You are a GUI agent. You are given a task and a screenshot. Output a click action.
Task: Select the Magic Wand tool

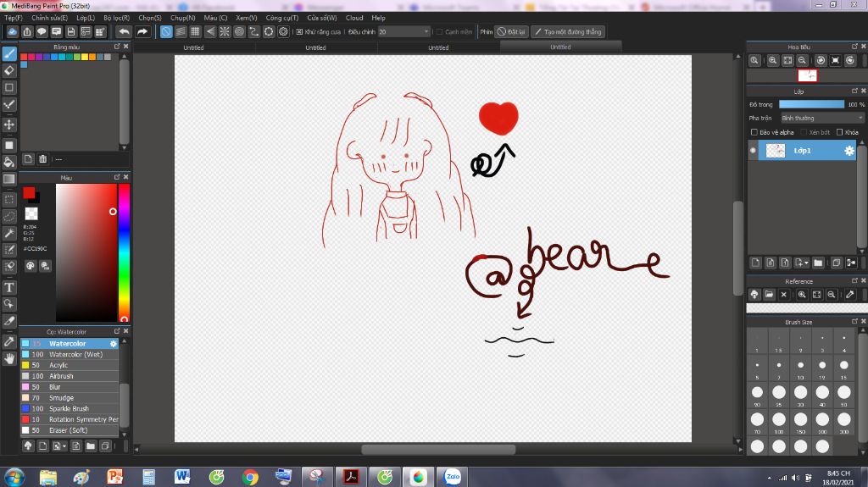coord(9,234)
